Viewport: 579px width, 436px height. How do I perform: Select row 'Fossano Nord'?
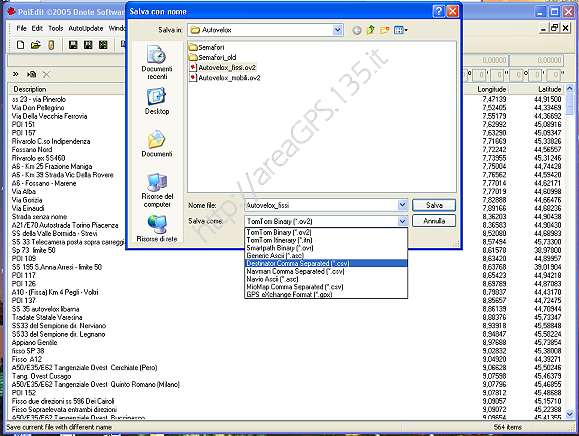pos(32,150)
